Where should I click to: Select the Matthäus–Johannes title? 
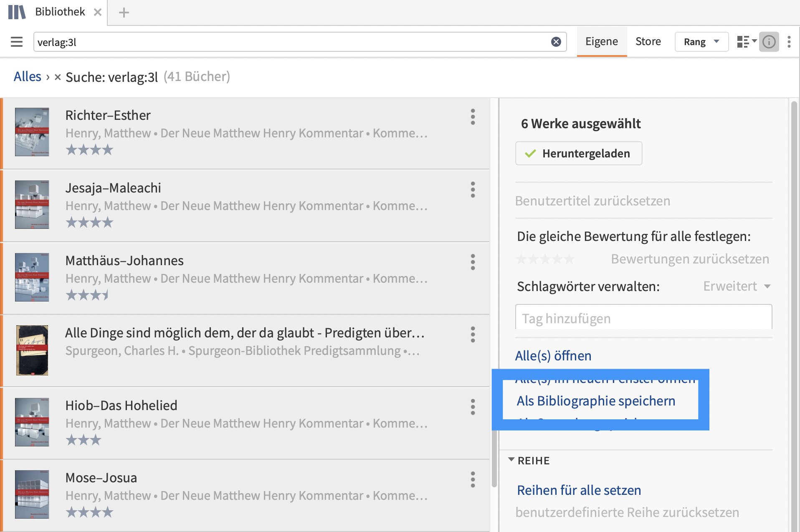pos(124,261)
